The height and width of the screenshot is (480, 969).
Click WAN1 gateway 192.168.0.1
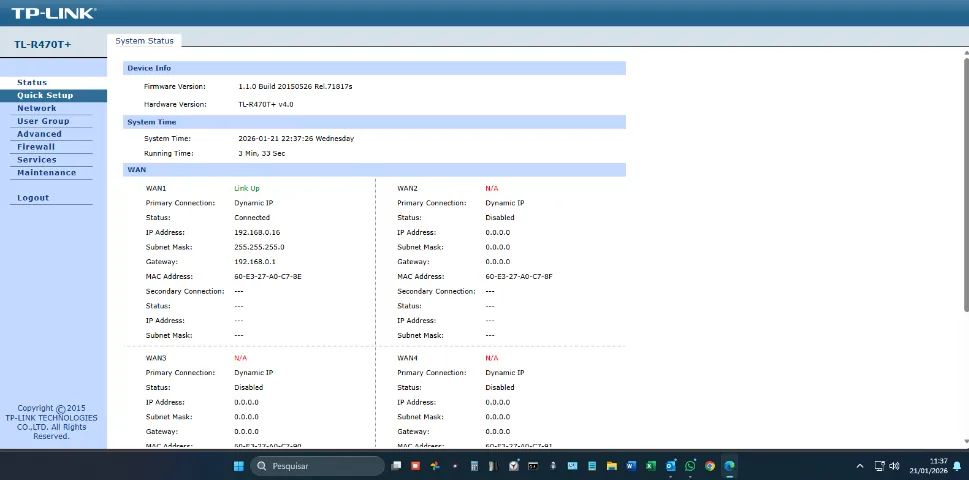255,262
